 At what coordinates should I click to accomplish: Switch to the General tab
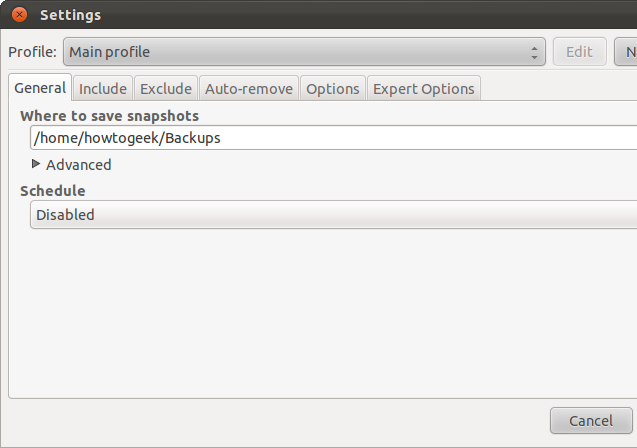[x=40, y=89]
